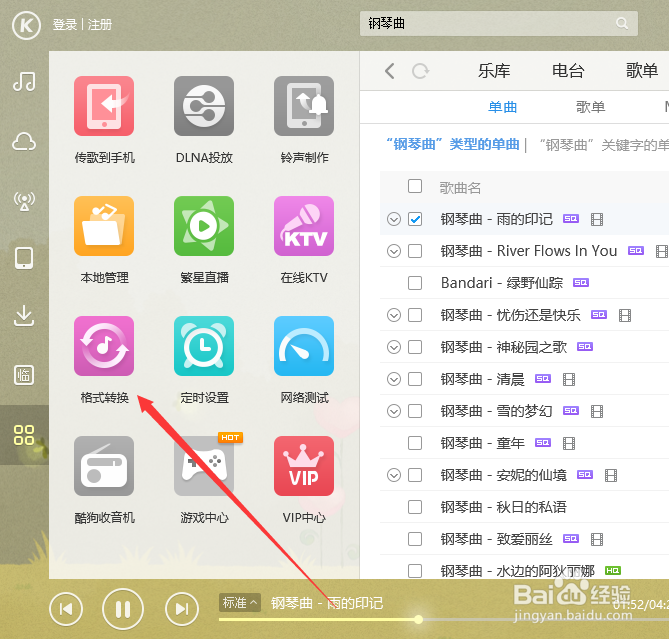The width and height of the screenshot is (669, 639).
Task: Open 本地管理 folder tool
Action: tap(104, 226)
